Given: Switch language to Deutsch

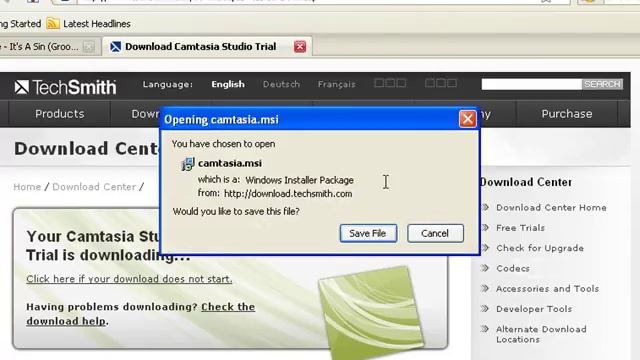Looking at the screenshot, I should [x=281, y=84].
